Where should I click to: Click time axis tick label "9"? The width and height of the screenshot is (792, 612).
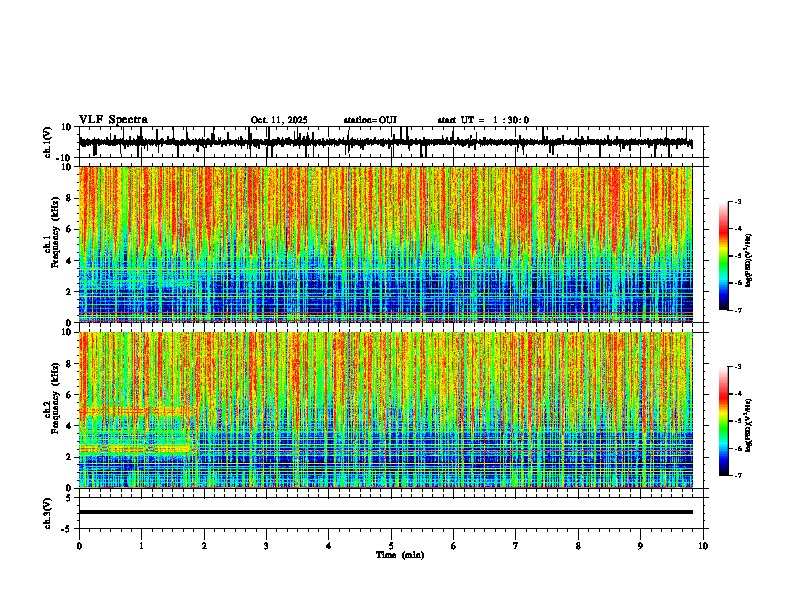[x=640, y=546]
